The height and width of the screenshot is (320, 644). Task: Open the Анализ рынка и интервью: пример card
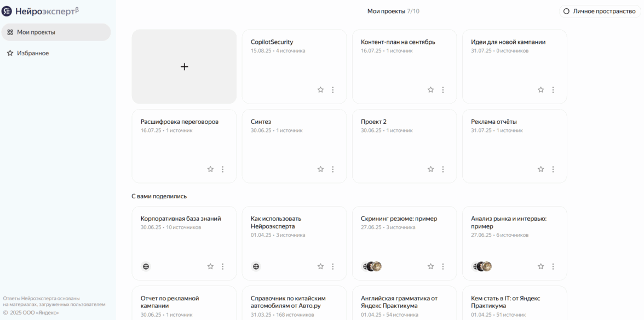(514, 243)
